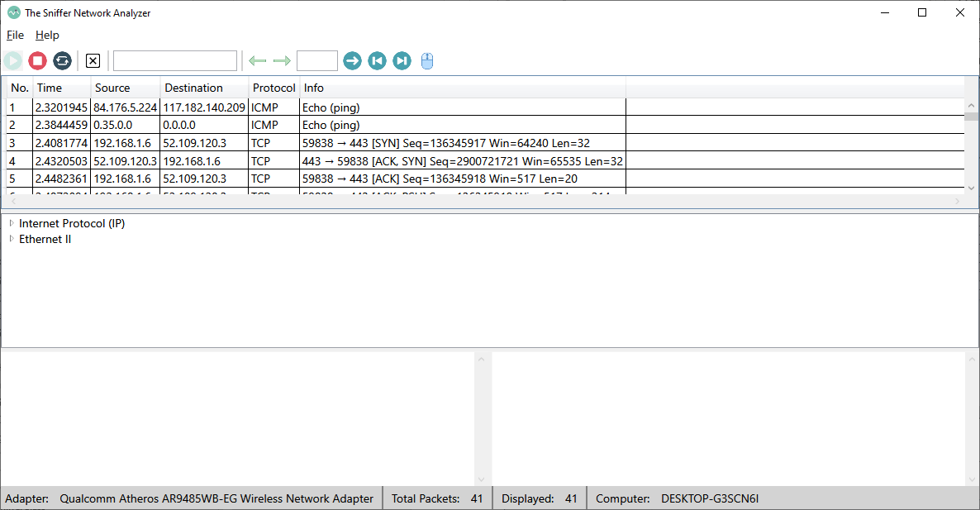Click the packet list vertical scrollbar thumb
This screenshot has width=980, height=510.
971,117
